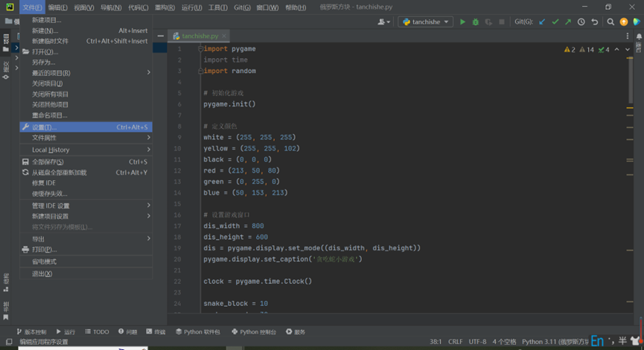Open the tanchishe run configuration dropdown
The height and width of the screenshot is (350, 644).
[x=426, y=22]
